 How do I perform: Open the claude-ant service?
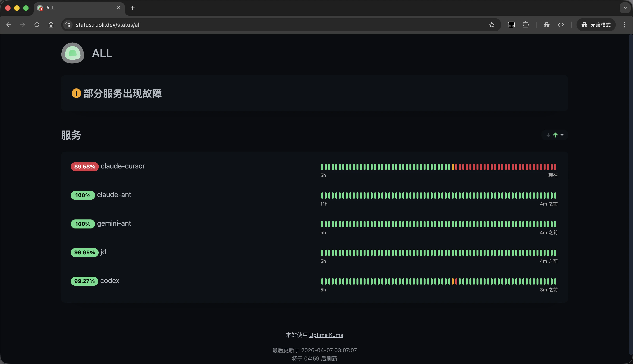click(114, 195)
